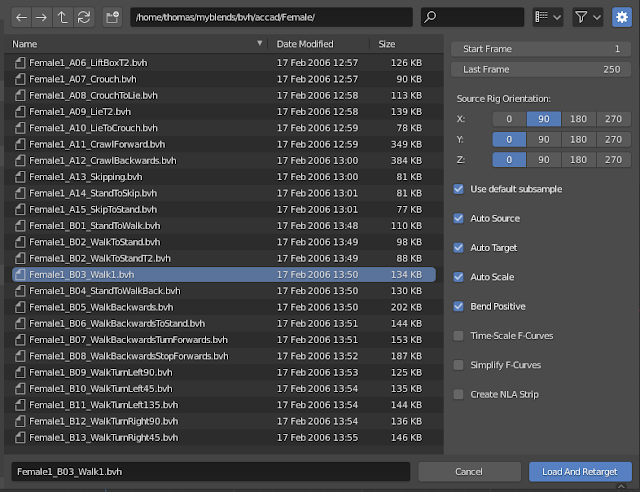Viewport: 640px width, 492px height.
Task: Enable Simplify F-Curves
Action: click(x=458, y=365)
